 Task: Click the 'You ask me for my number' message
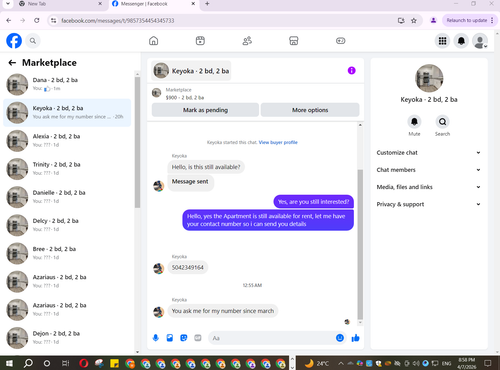pyautogui.click(x=223, y=311)
